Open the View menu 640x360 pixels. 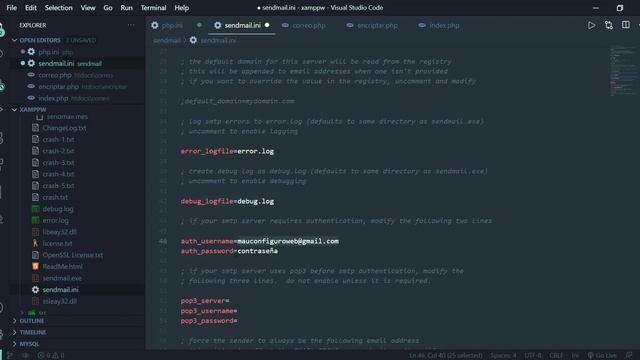pos(88,8)
